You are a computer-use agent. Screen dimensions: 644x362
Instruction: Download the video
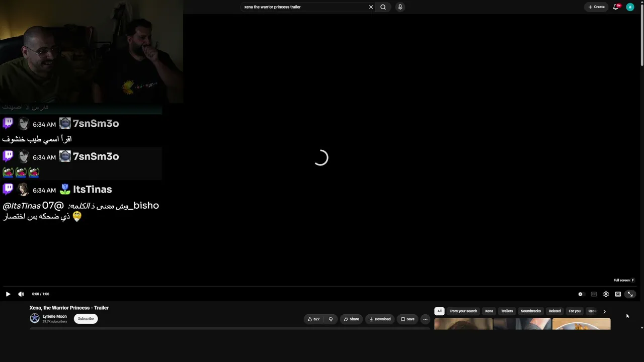click(x=380, y=319)
